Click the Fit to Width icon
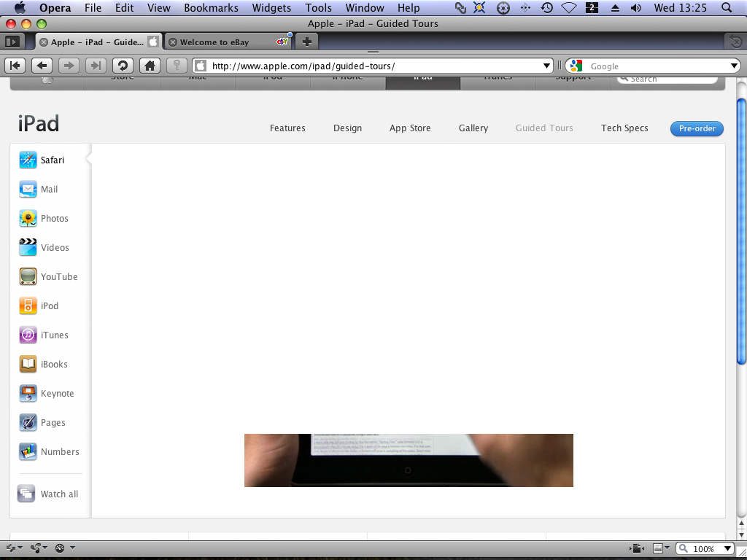Image resolution: width=747 pixels, height=560 pixels. coord(637,548)
